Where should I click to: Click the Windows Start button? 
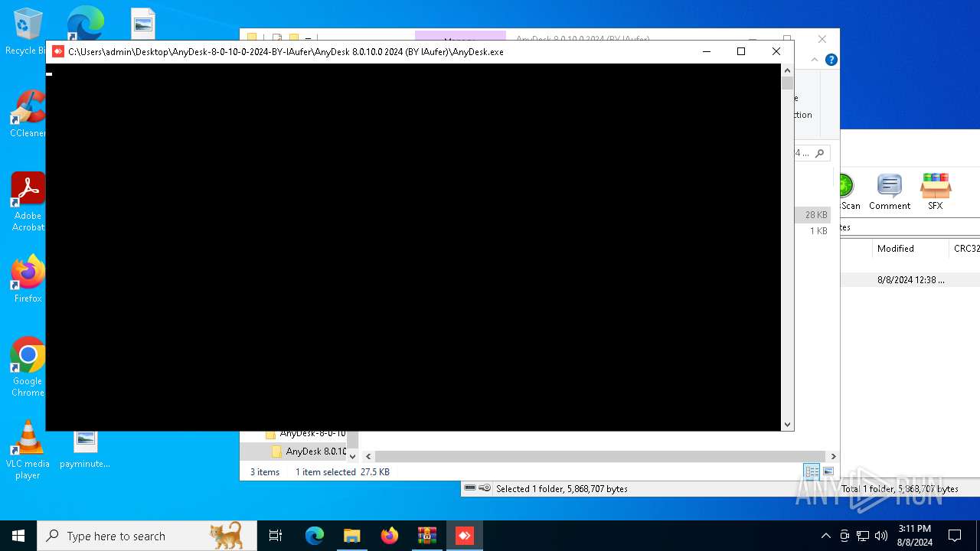coord(18,536)
